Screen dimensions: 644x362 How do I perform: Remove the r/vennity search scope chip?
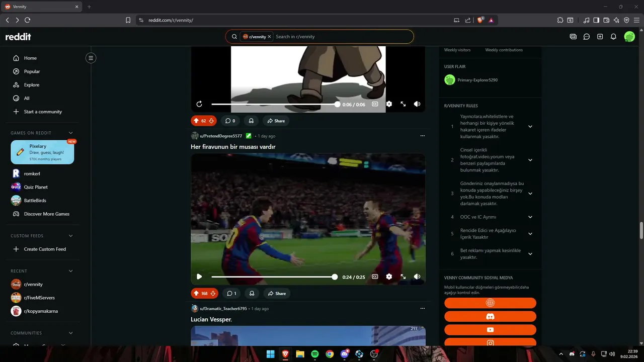(x=270, y=37)
